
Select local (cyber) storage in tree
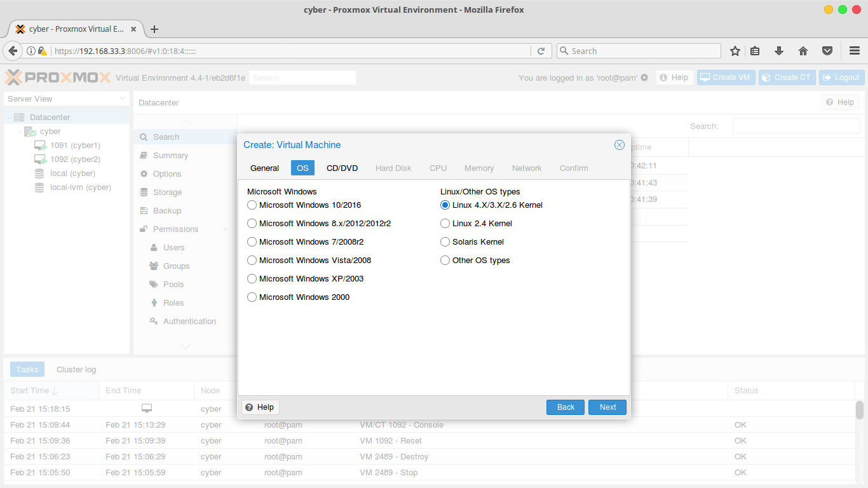point(72,173)
